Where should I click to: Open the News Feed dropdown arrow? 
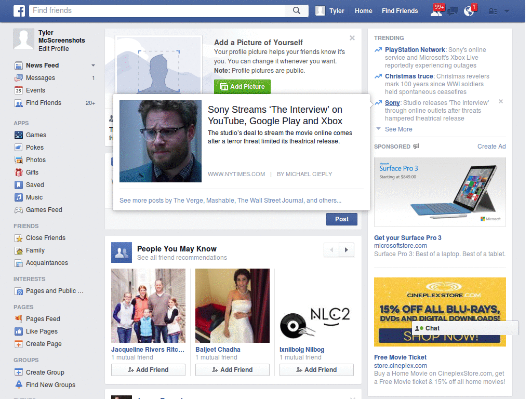[x=93, y=65]
